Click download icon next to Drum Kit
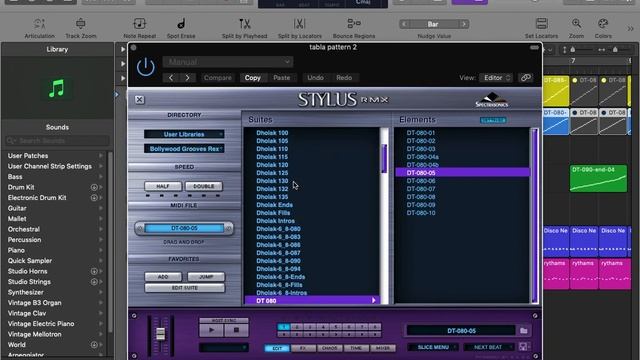Screen dimensions: 640x360 tap(94, 187)
